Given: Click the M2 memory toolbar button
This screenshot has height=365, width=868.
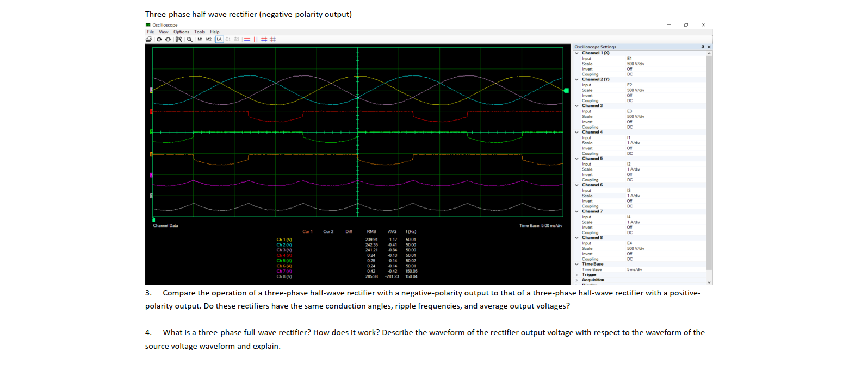Looking at the screenshot, I should 209,39.
